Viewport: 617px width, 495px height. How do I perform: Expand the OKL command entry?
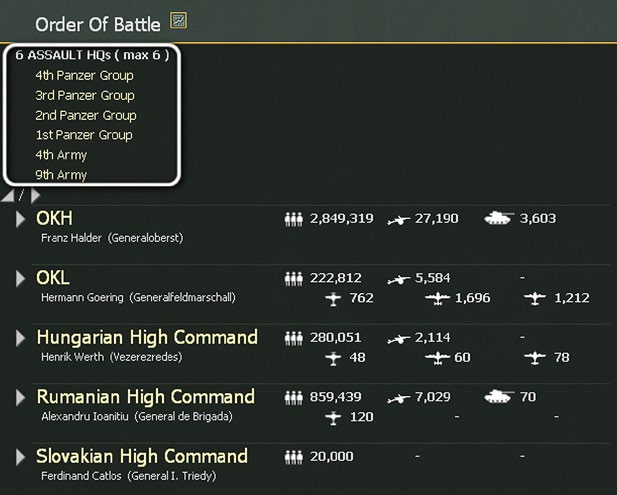(20, 279)
